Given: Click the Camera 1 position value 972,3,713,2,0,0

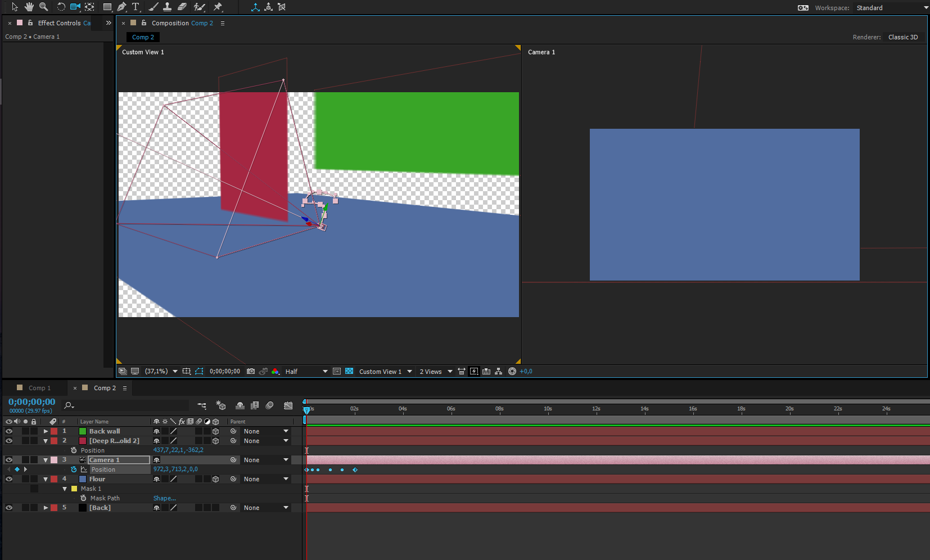Looking at the screenshot, I should [x=175, y=469].
